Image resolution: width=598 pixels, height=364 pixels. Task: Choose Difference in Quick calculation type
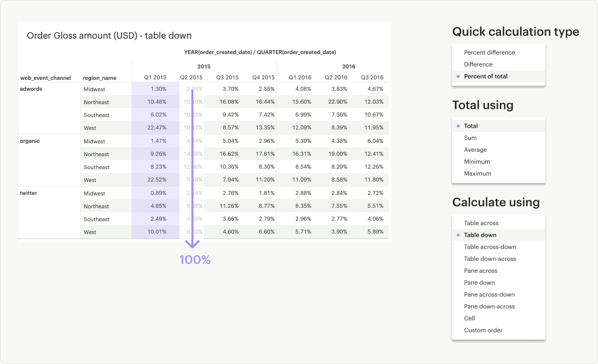[478, 64]
